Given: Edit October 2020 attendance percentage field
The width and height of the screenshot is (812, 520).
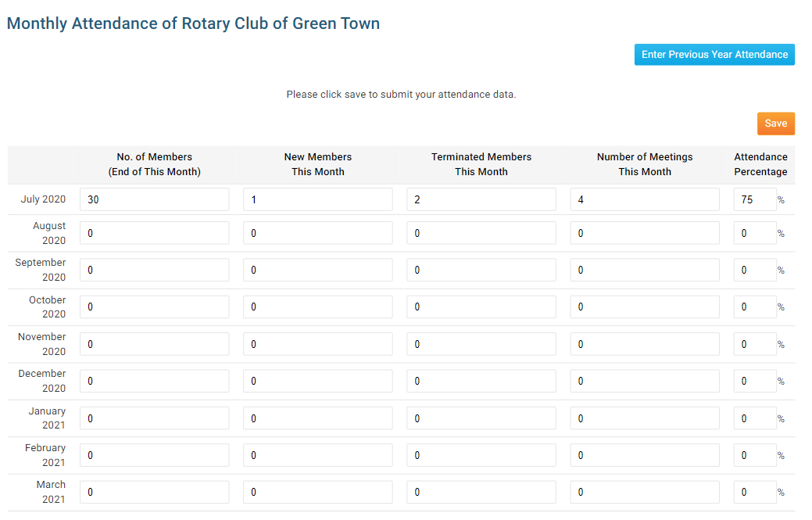Looking at the screenshot, I should (x=754, y=307).
